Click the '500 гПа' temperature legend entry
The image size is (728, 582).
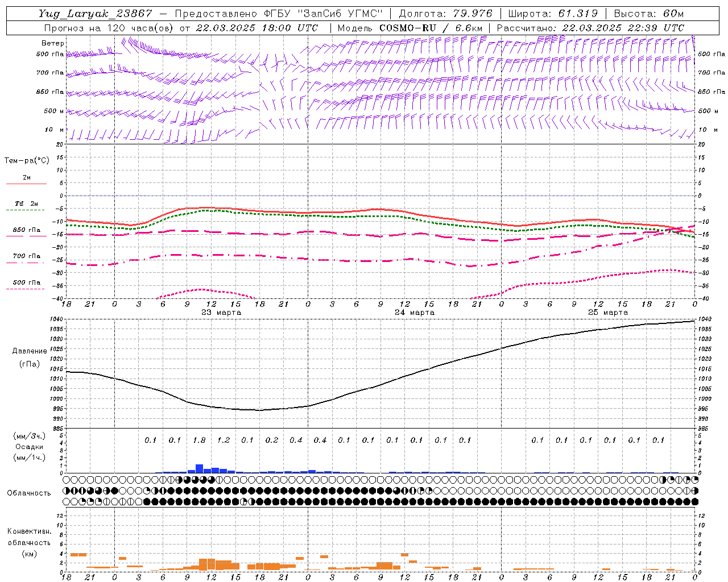26,282
